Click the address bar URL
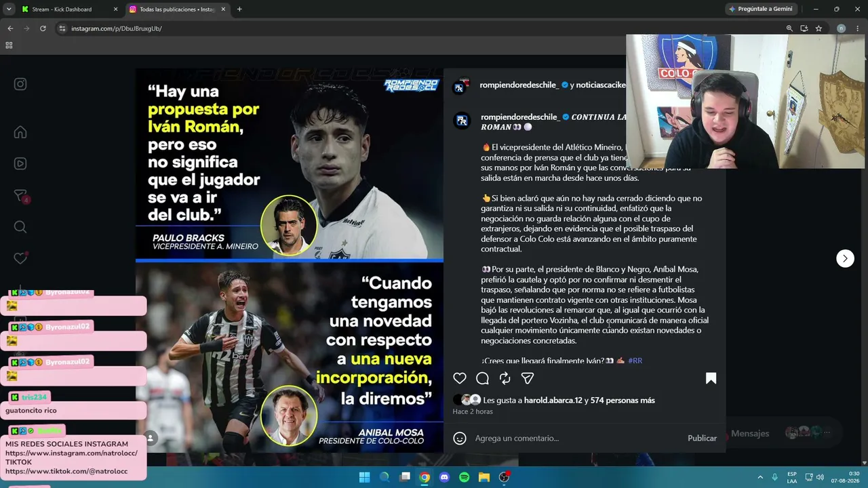 coord(117,28)
